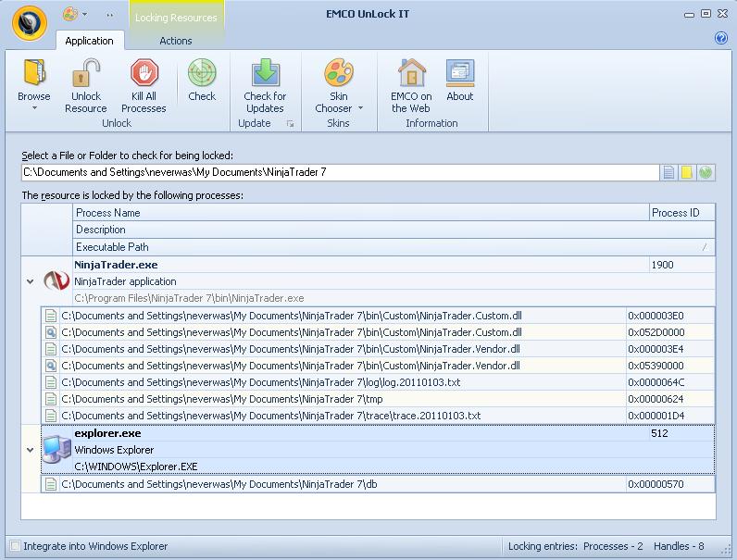737x560 pixels.
Task: Click path C:\Program Files\NinjaTrader 7\bin\NinjaTrader.exe
Action: [190, 298]
